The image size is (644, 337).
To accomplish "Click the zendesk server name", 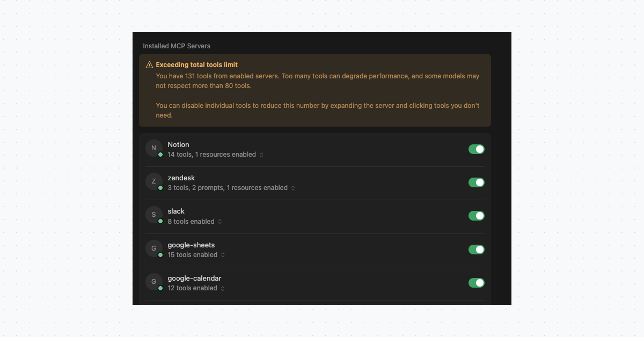I will click(x=181, y=178).
